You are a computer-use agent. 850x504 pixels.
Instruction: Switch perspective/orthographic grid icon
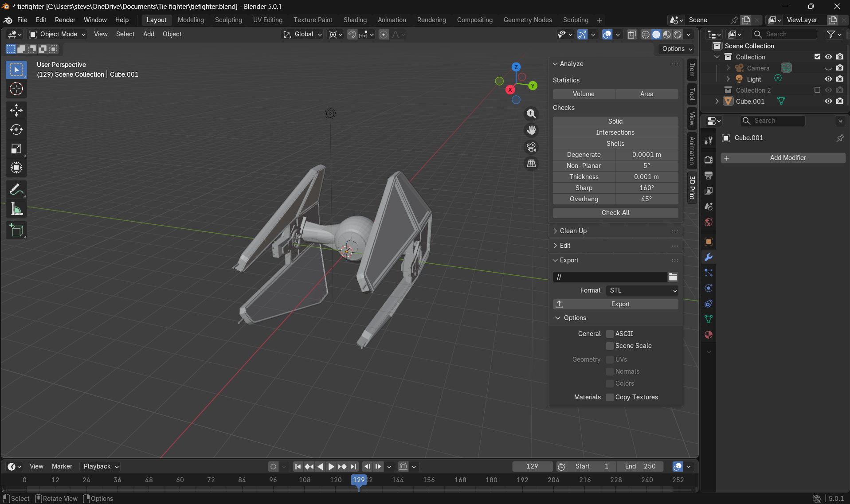(x=531, y=164)
